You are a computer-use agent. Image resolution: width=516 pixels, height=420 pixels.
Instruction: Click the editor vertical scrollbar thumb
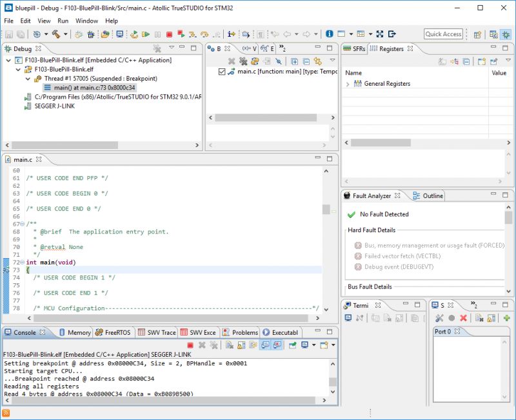(x=326, y=209)
